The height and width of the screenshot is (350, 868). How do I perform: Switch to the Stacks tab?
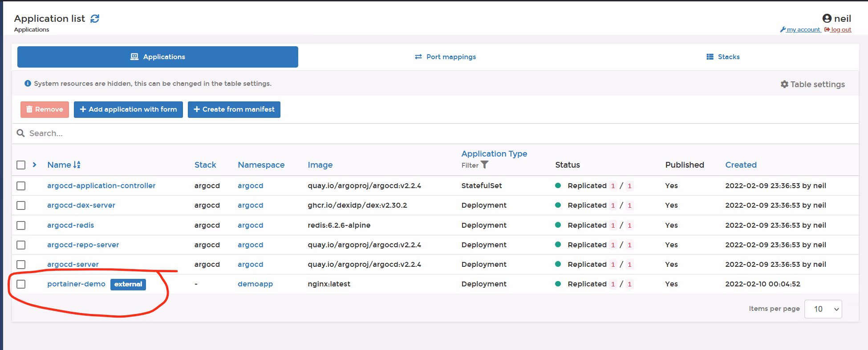coord(723,57)
